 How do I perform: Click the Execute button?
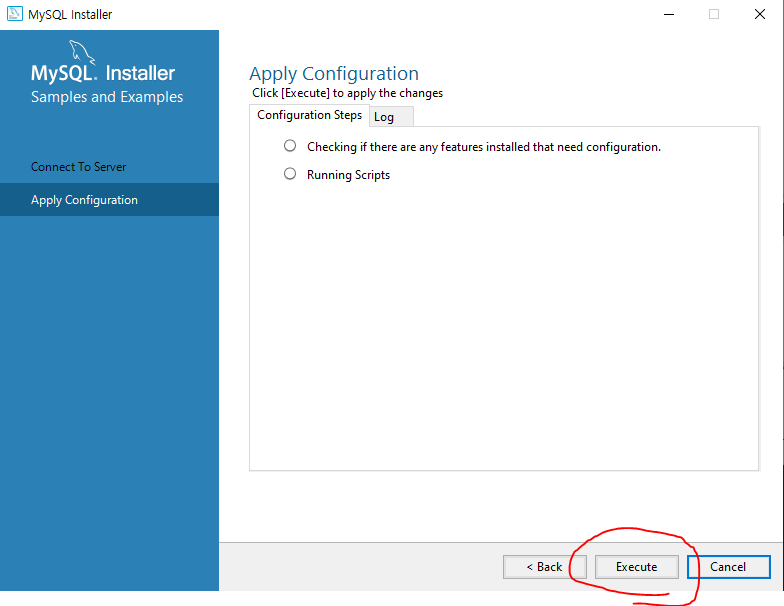tap(636, 566)
